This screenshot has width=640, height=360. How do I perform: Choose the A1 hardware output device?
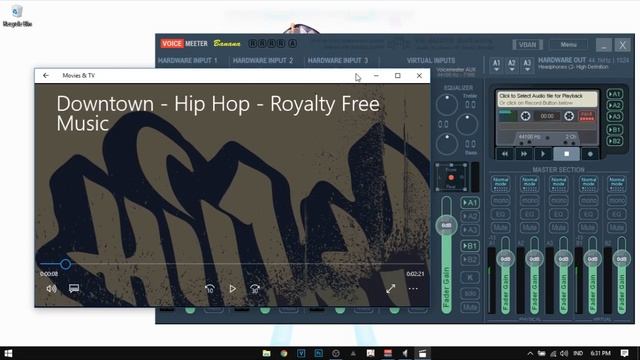496,65
